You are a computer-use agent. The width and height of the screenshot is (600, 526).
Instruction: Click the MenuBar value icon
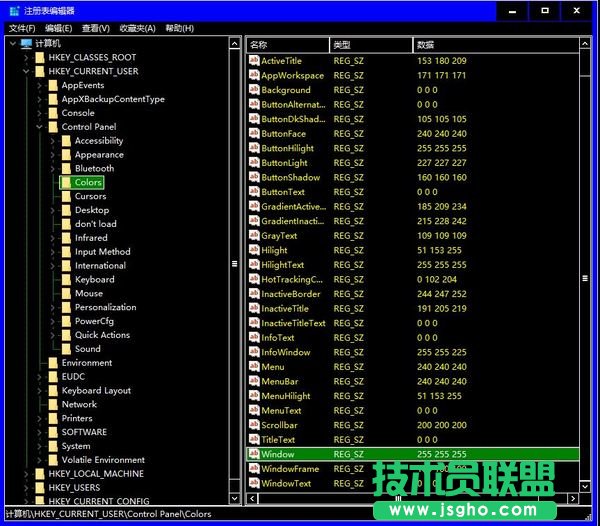click(254, 381)
